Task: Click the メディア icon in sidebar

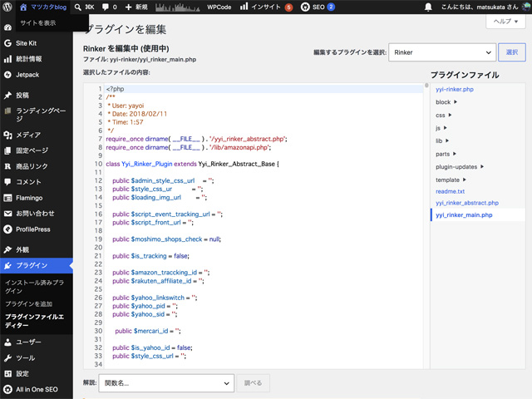Action: pyautogui.click(x=7, y=135)
